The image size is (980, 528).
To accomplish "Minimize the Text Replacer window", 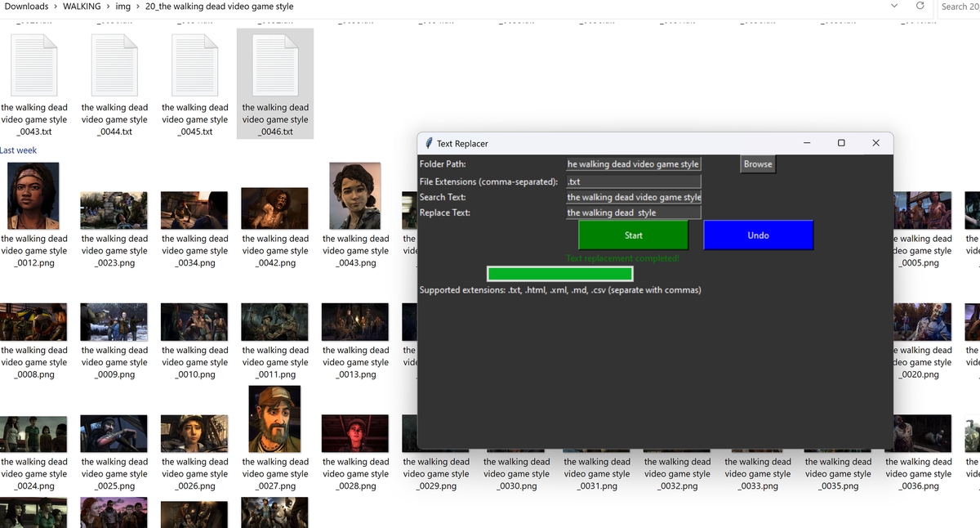I will point(807,143).
